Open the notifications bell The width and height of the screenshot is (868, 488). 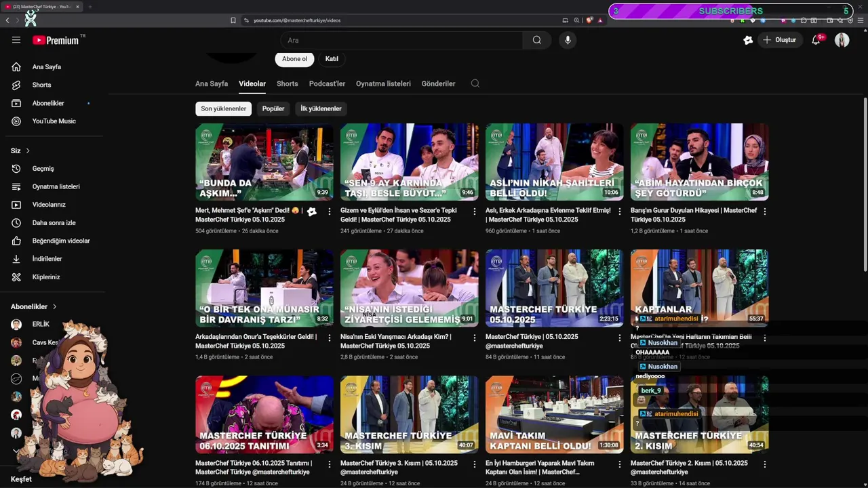[816, 40]
